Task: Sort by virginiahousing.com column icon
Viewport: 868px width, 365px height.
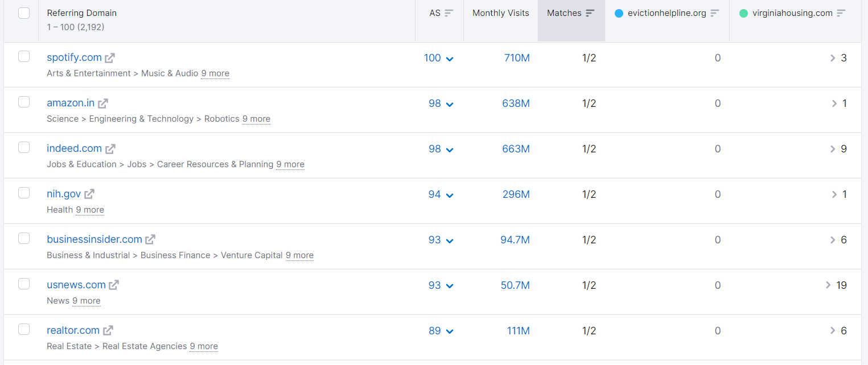Action: 841,13
